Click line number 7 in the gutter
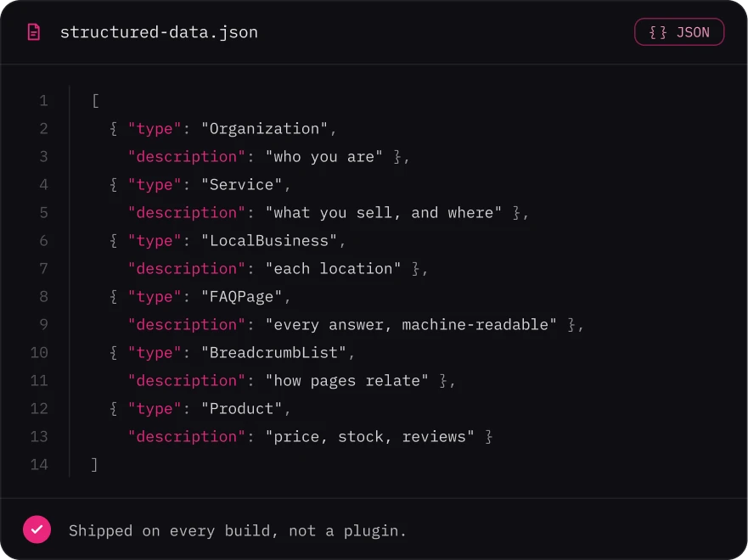The width and height of the screenshot is (748, 560). [43, 269]
